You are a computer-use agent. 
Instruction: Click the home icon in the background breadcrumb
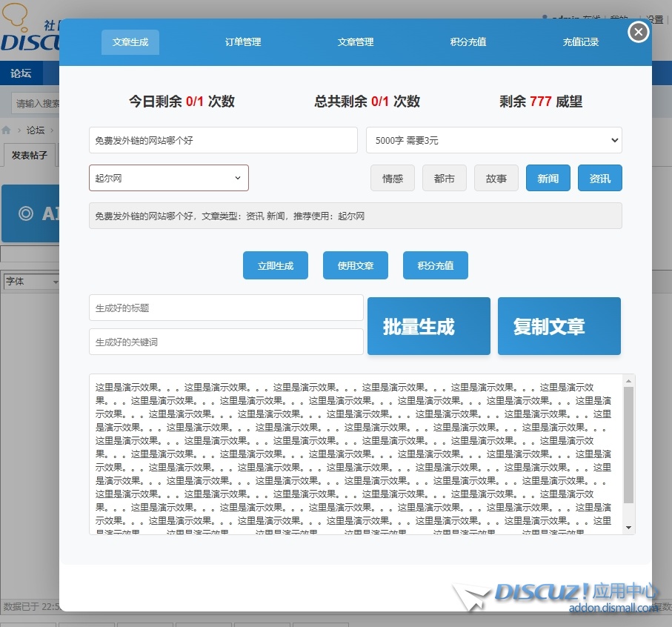6,130
